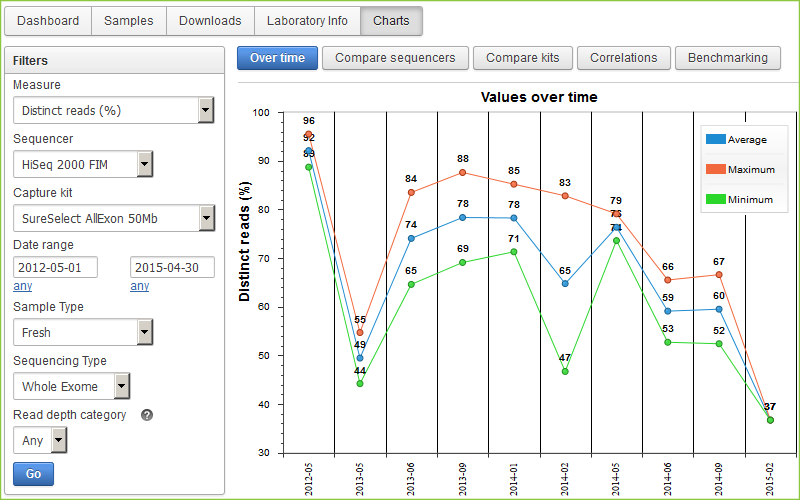Switch to the Dashboard tab
Viewport: 800px width, 500px height.
(48, 21)
